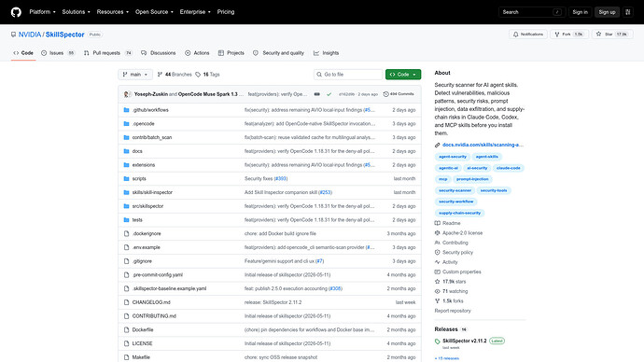Open the main branch selector
This screenshot has width=644, height=362.
click(135, 75)
